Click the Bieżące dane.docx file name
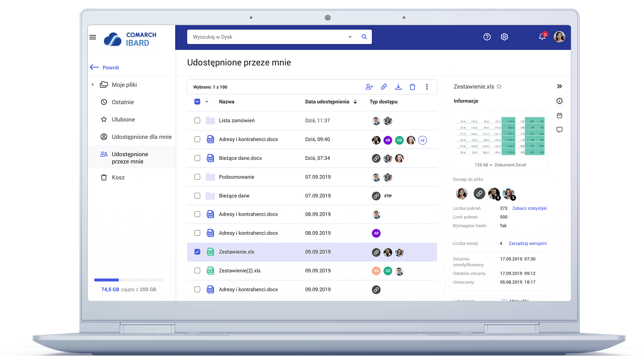 tap(240, 158)
